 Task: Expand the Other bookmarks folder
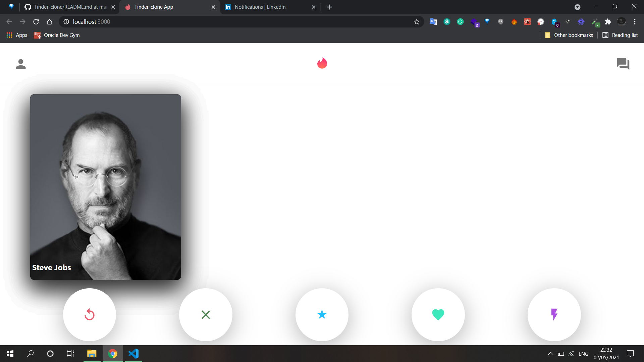(569, 35)
